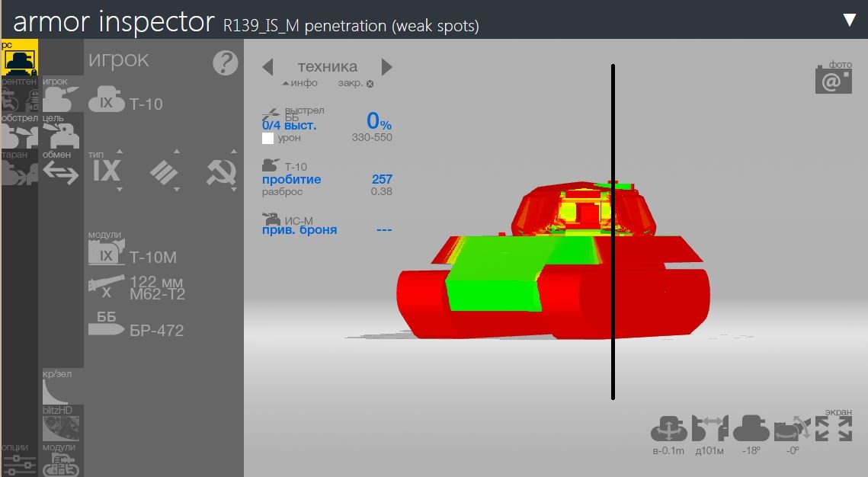Click the tier IX type filter
This screenshot has height=477, width=868.
[106, 171]
